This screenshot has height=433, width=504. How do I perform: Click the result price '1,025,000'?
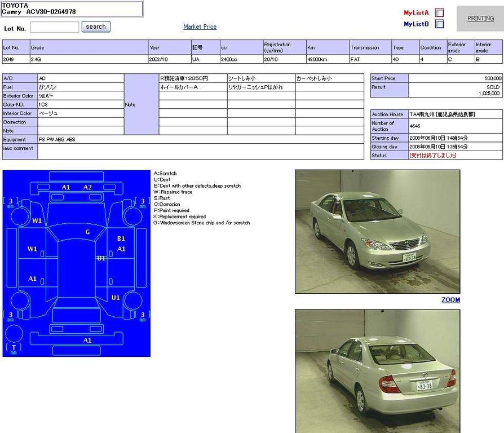(489, 93)
